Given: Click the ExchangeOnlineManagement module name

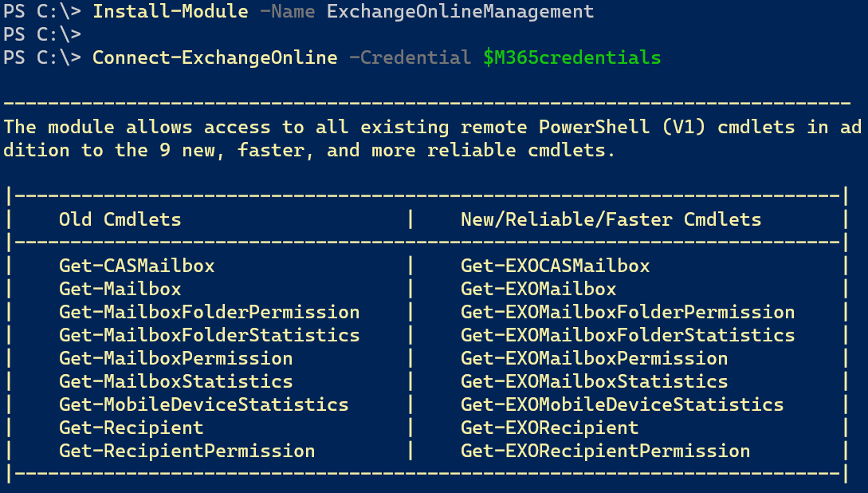Looking at the screenshot, I should [x=460, y=11].
